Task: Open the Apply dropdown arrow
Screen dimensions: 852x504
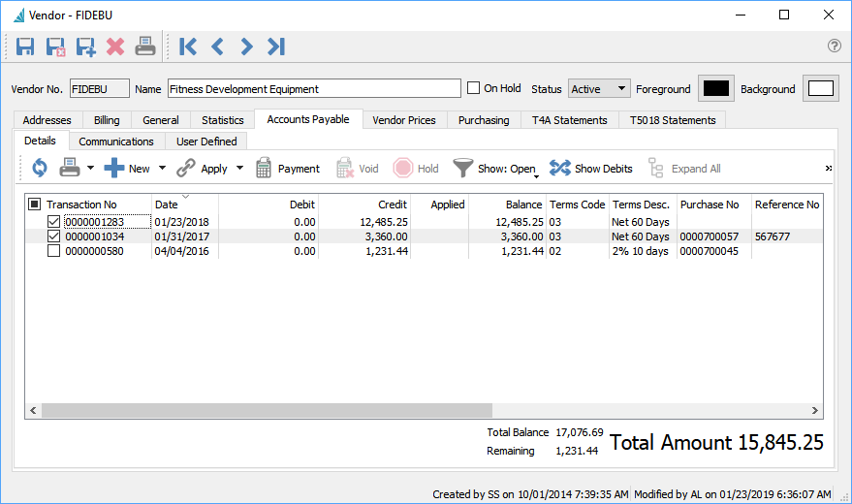Action: [x=239, y=169]
